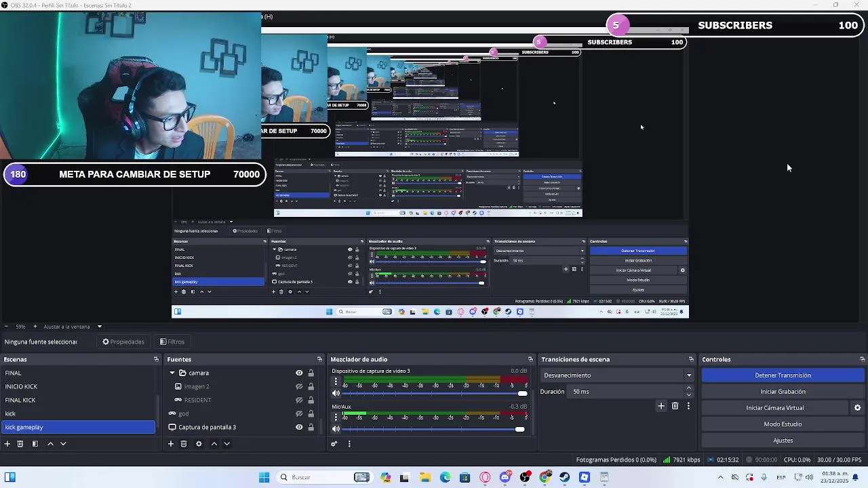Click the Detener Transmisión button
The height and width of the screenshot is (488, 868).
pyautogui.click(x=783, y=375)
